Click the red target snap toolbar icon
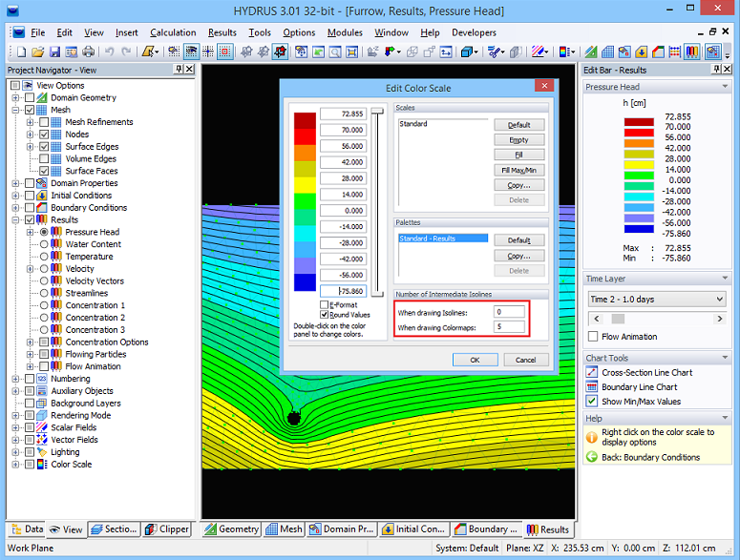The image size is (740, 560). pos(225,52)
